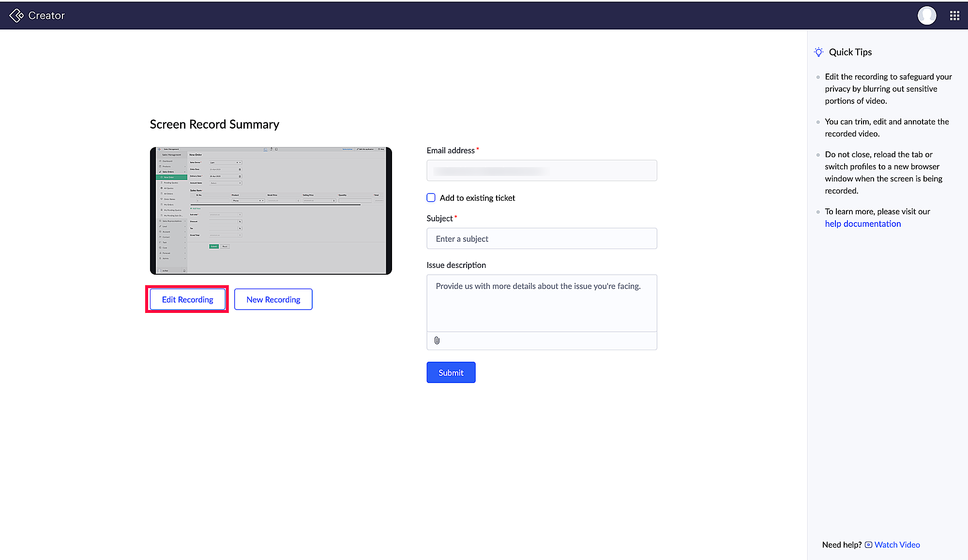Click the paperclip attachment icon
Viewport: 968px width, 560px height.
[x=437, y=340]
